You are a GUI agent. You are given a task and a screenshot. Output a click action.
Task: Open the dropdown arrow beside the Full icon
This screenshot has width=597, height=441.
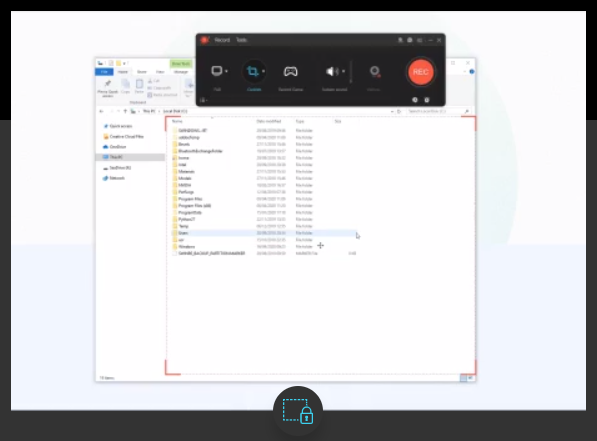226,71
